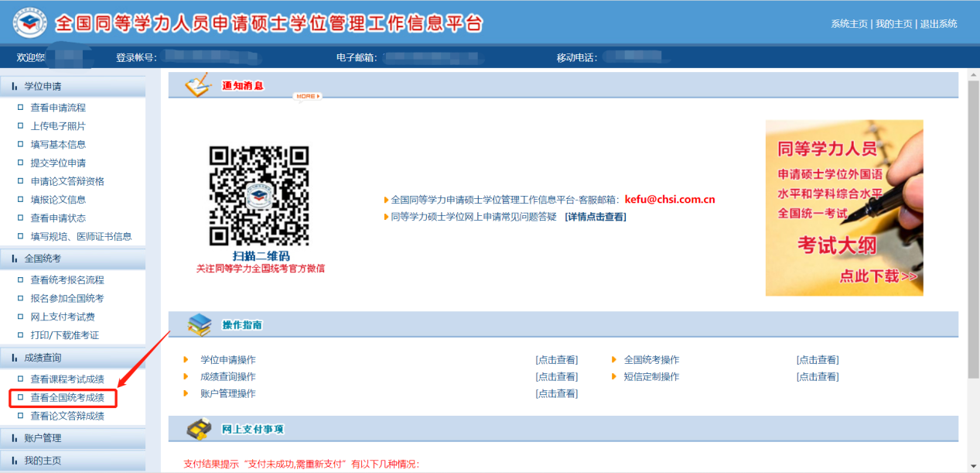Open 填写基本信息 menu item
980x473 pixels.
coord(58,145)
